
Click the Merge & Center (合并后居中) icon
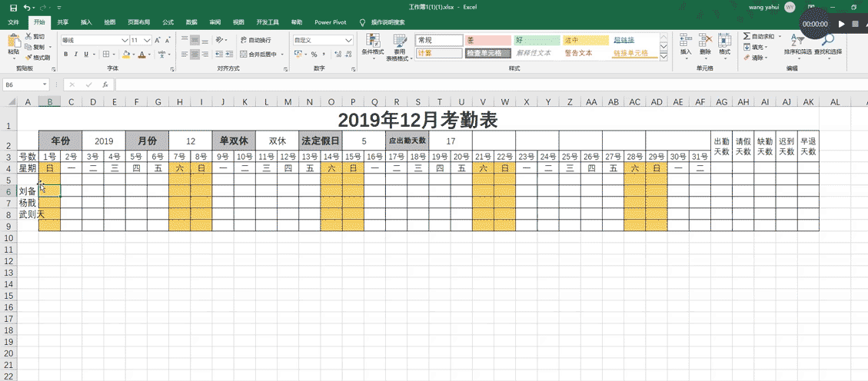tap(244, 55)
